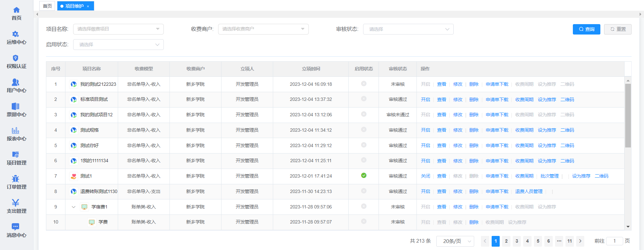The height and width of the screenshot is (250, 644).
Task: Open the 收费商户 dropdown
Action: 263,29
